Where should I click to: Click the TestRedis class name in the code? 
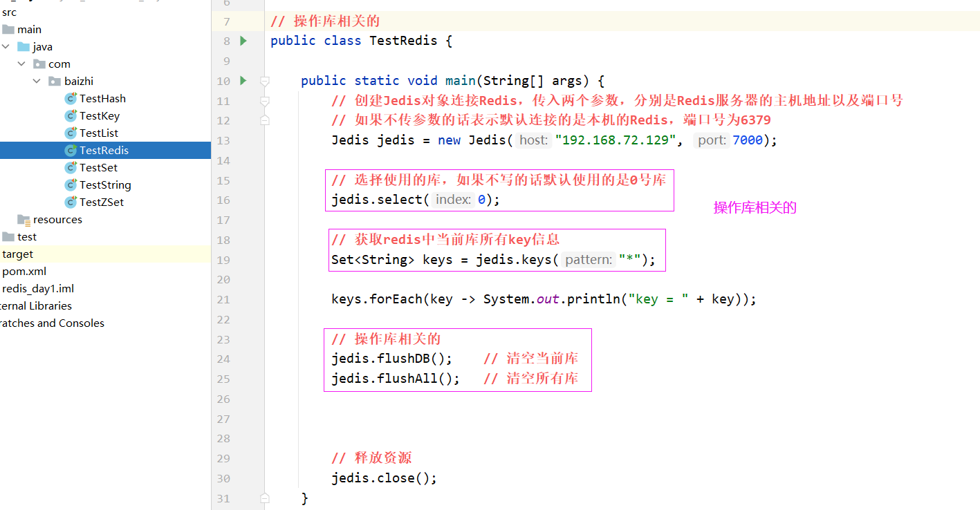pyautogui.click(x=403, y=41)
